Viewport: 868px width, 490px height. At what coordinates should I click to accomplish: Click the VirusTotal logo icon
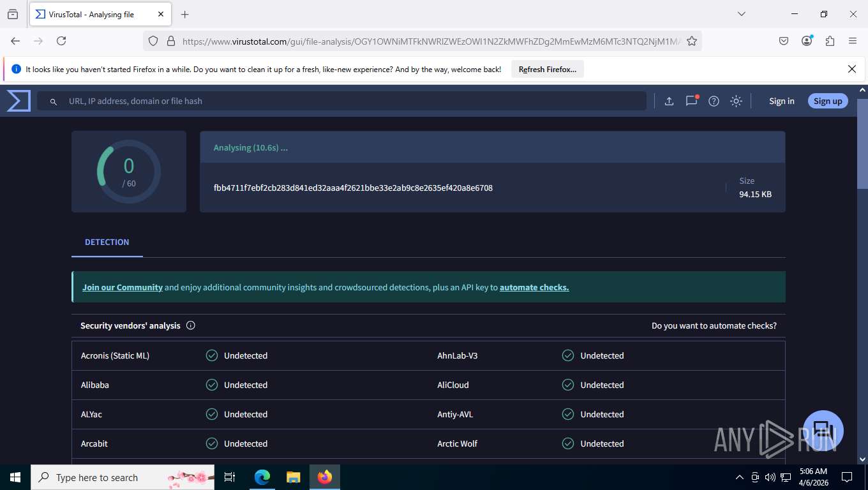tap(19, 101)
